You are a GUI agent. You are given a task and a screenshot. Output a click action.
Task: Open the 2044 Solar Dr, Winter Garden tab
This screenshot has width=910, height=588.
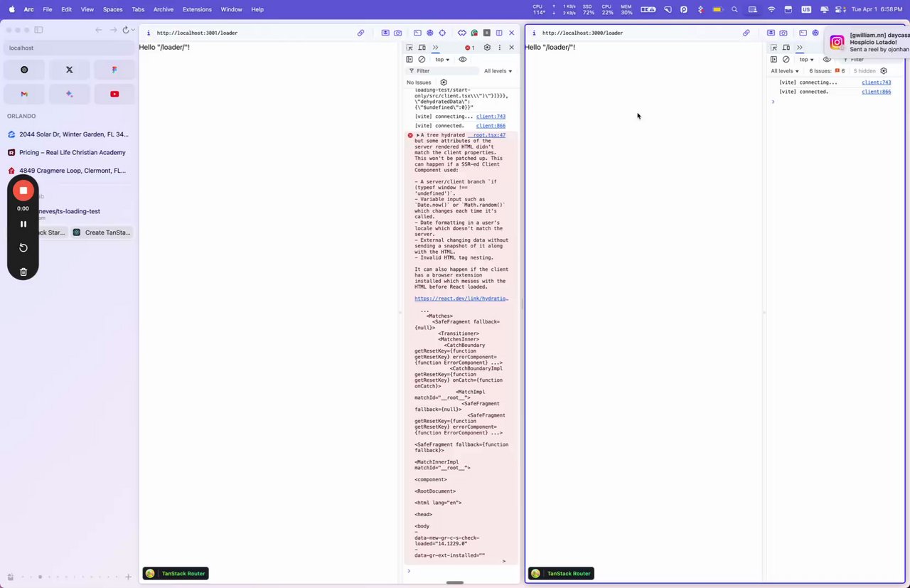click(x=69, y=134)
